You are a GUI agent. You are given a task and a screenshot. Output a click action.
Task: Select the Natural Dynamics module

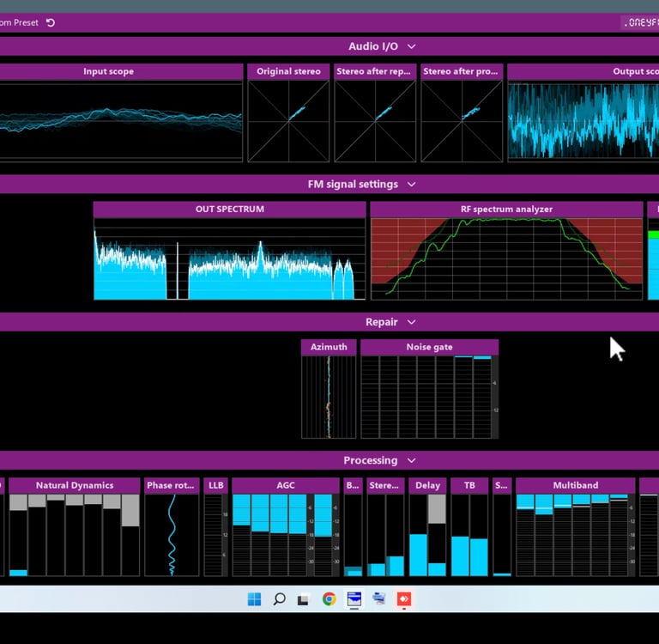(75, 485)
